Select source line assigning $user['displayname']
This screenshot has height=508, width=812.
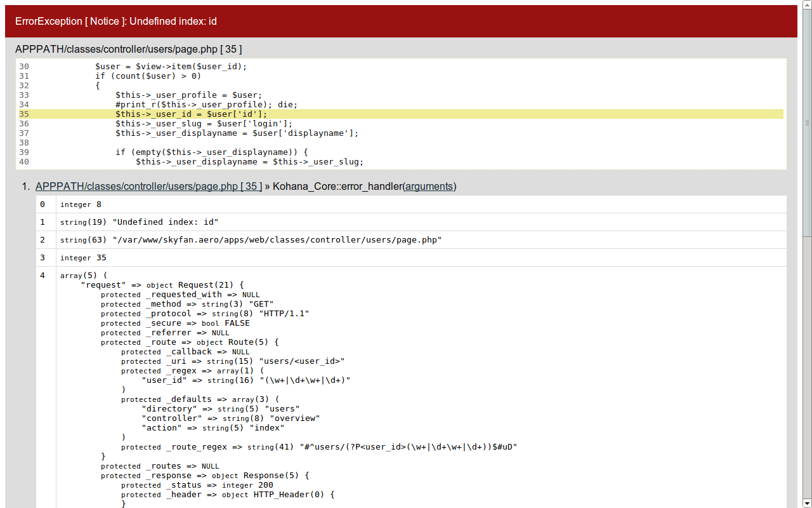pos(237,133)
